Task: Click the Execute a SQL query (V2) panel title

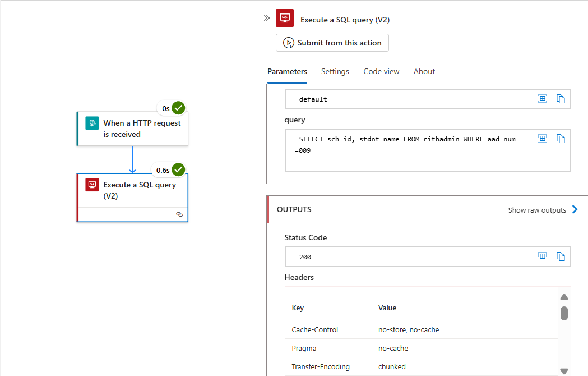Action: tap(345, 20)
